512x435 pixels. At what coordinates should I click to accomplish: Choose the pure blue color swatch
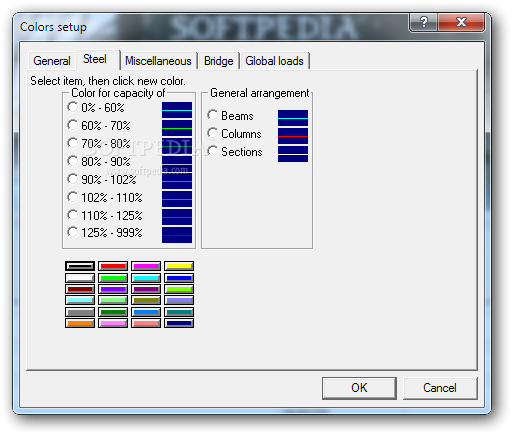179,278
